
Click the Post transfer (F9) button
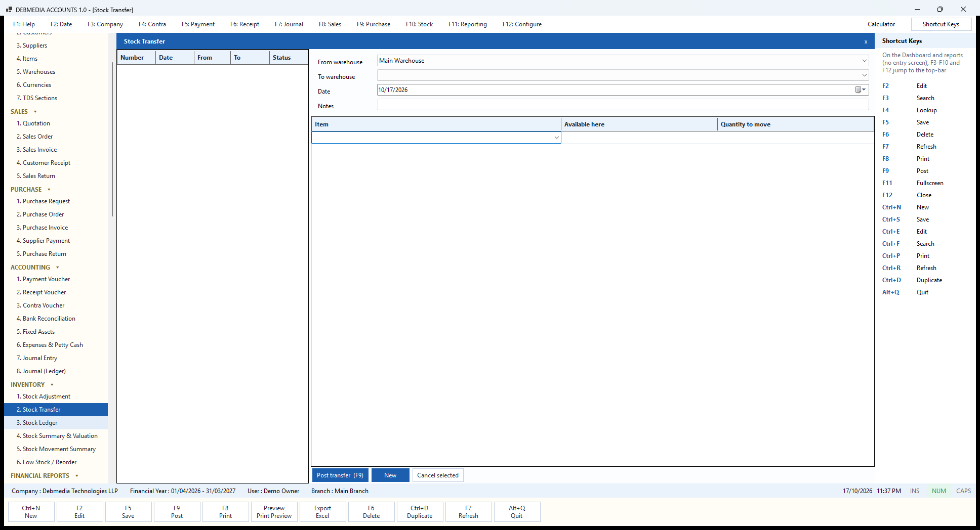point(340,475)
